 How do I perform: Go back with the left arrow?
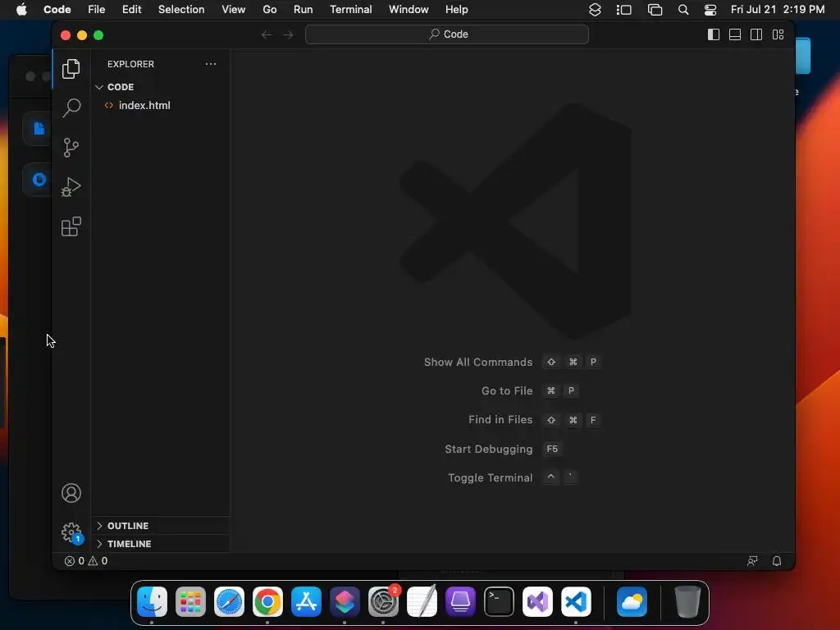click(x=267, y=34)
